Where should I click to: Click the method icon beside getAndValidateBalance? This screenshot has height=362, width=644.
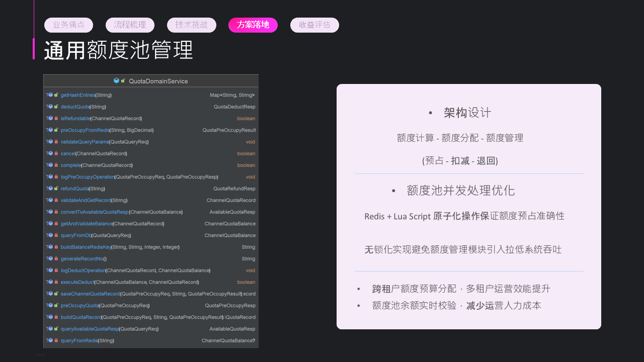50,224
